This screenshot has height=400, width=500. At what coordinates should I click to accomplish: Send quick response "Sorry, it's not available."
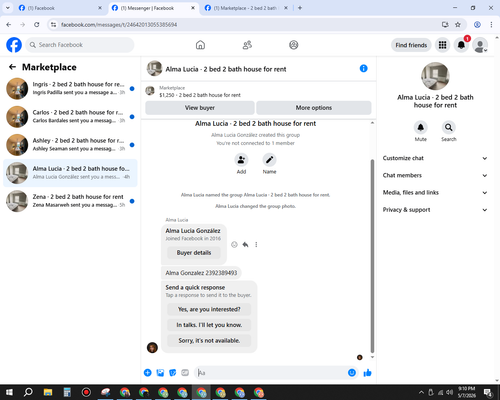point(209,340)
